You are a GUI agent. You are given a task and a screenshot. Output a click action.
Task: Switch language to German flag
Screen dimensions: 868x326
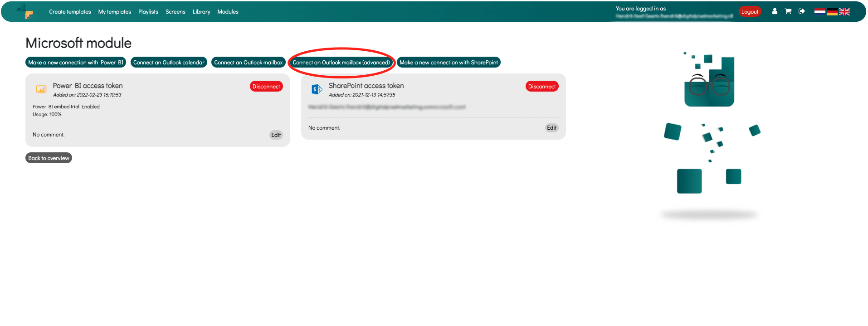pos(832,12)
